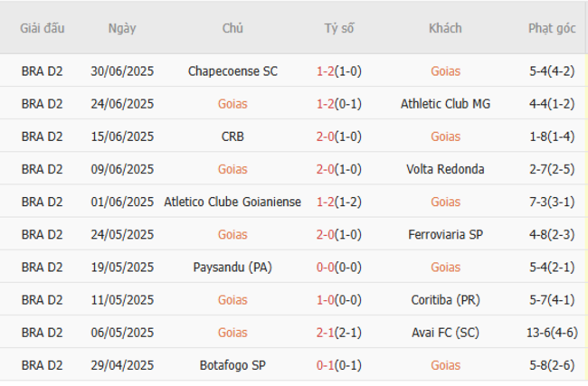The width and height of the screenshot is (588, 386).
Task: Open the 2-1 score versus Avai FC
Action: pos(326,333)
